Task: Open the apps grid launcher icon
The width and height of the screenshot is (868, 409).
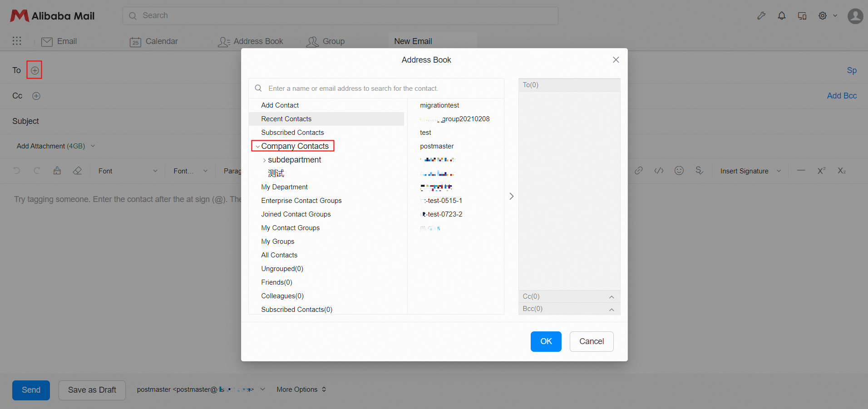Action: (x=17, y=41)
